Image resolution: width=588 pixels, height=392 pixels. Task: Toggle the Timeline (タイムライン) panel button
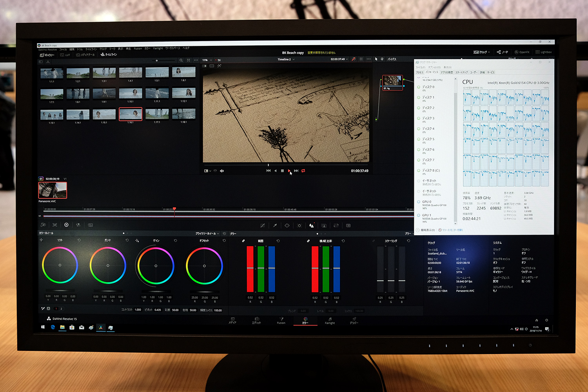109,54
